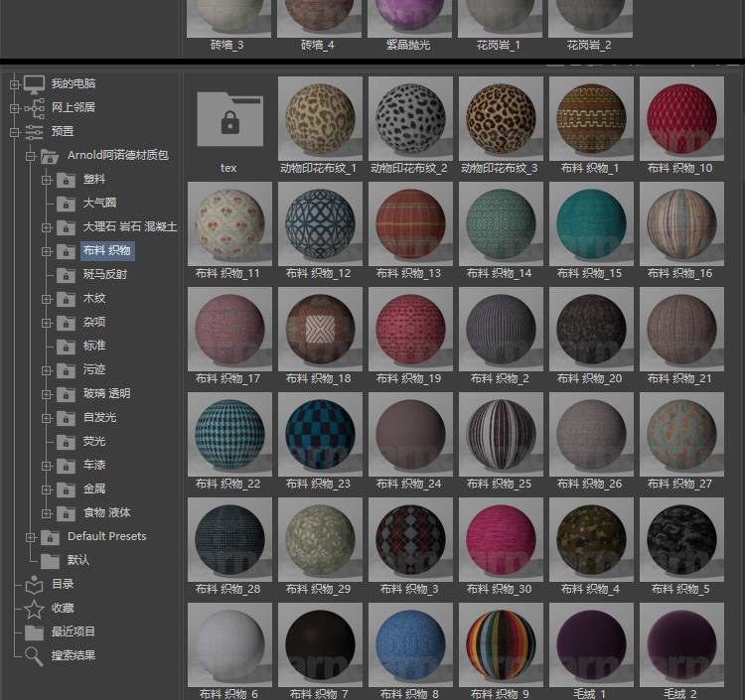
Task: Select the camouflage 布料 织物_4 material
Action: click(x=591, y=540)
